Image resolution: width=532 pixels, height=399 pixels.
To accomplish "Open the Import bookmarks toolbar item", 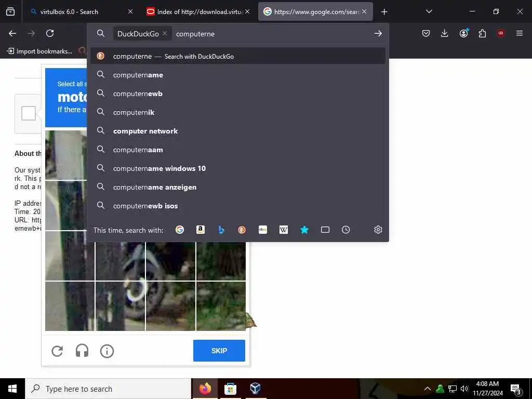I will coord(39,51).
